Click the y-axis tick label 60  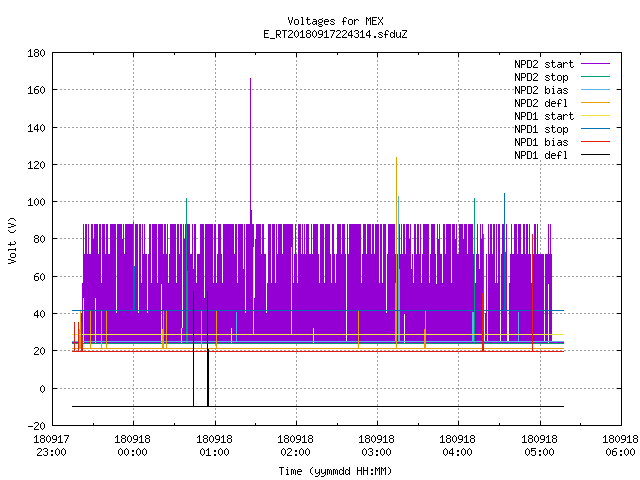[39, 277]
